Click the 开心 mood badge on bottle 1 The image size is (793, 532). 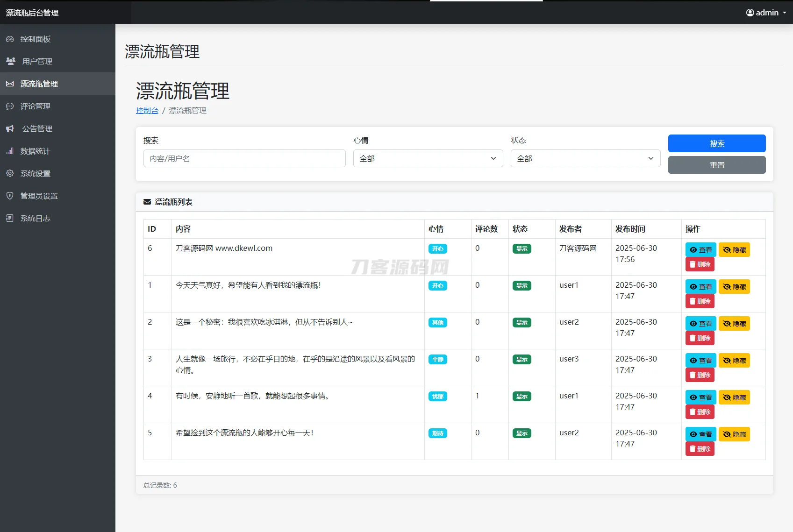click(x=437, y=285)
